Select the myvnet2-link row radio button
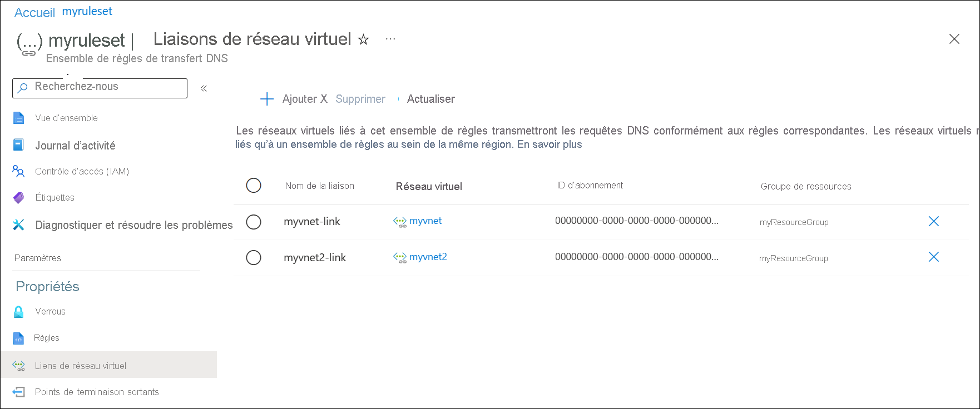The image size is (980, 409). point(254,257)
